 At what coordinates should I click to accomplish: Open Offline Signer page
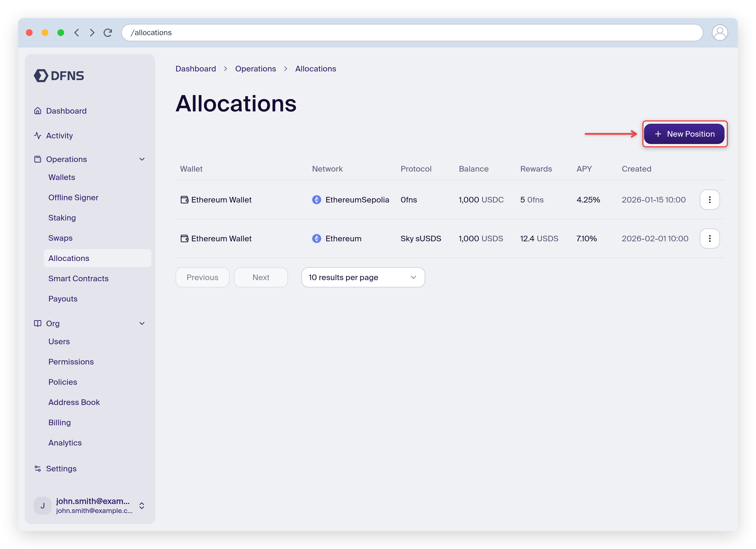pyautogui.click(x=73, y=197)
